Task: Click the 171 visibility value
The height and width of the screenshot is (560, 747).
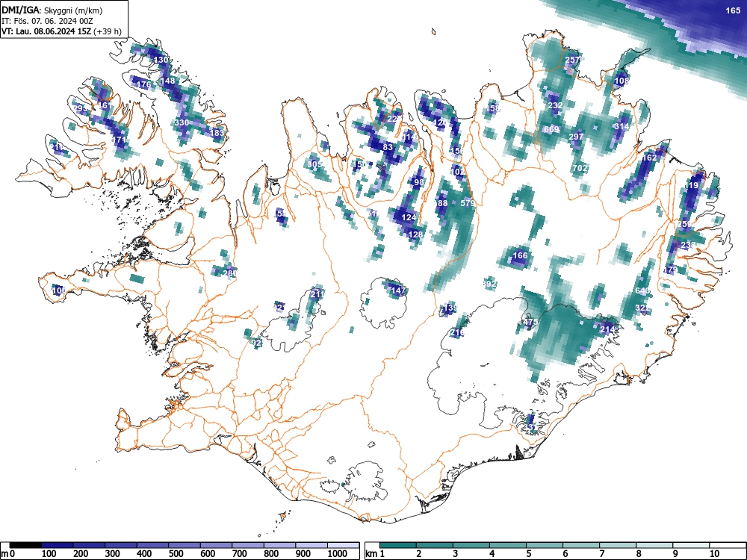Action: 120,140
